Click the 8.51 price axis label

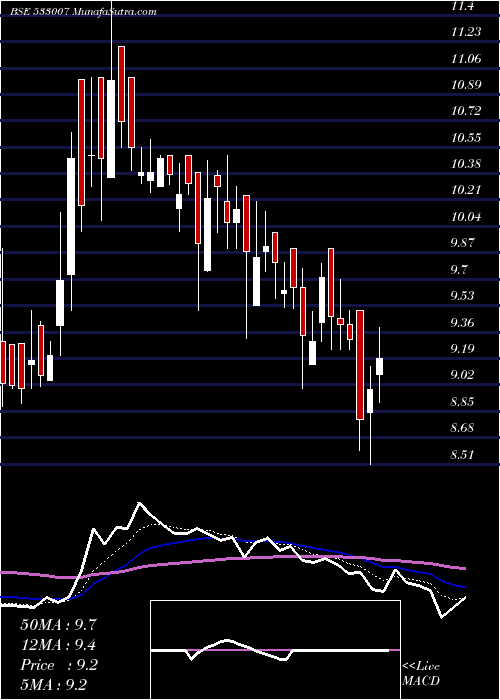click(x=464, y=454)
